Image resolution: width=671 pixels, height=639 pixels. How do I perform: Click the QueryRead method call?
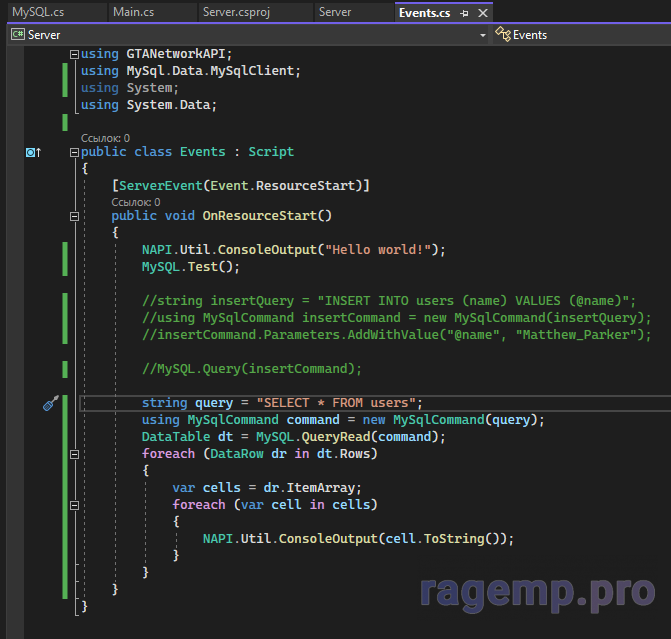336,437
